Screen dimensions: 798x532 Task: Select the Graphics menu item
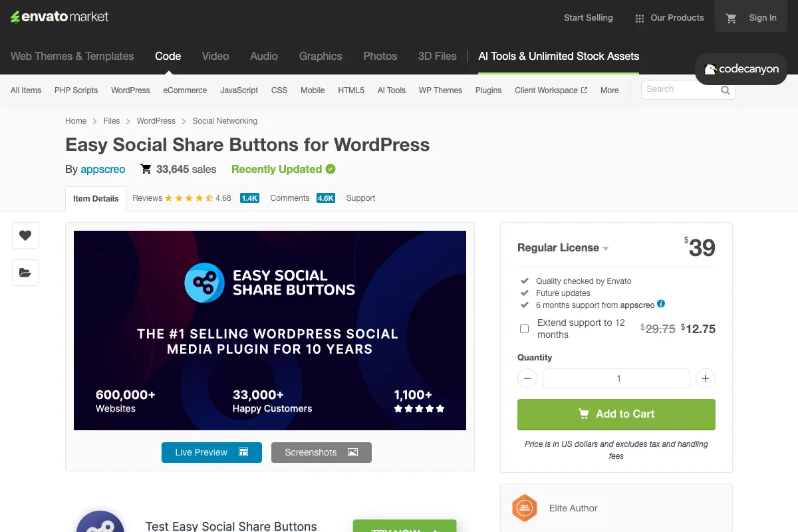(321, 57)
